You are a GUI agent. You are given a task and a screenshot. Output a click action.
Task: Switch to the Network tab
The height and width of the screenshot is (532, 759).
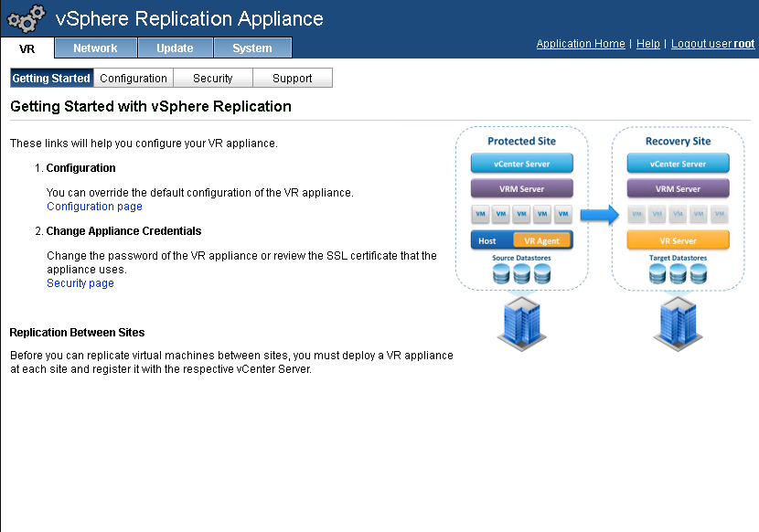(95, 48)
